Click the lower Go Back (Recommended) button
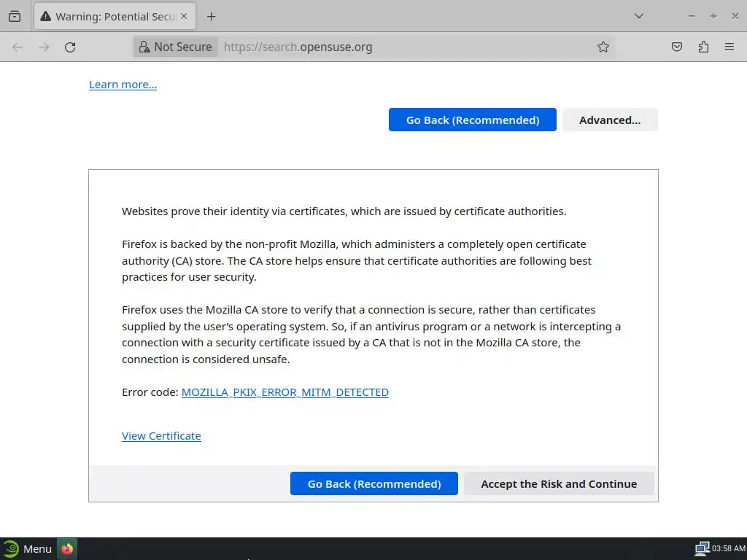 (374, 484)
